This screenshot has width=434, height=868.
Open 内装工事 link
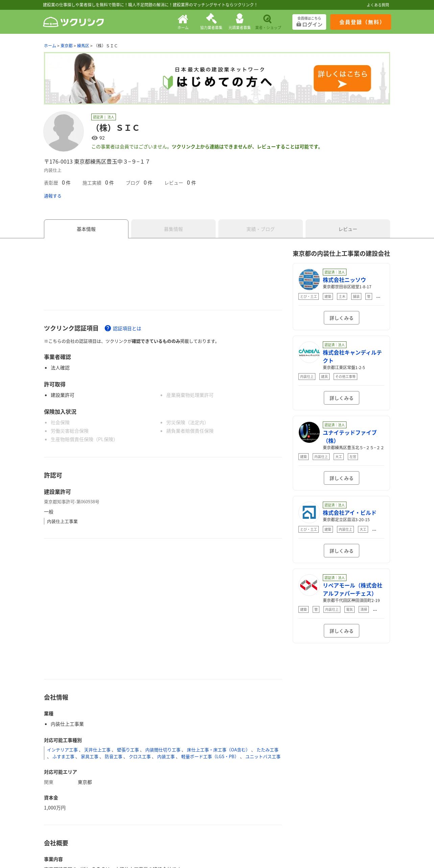166,756
